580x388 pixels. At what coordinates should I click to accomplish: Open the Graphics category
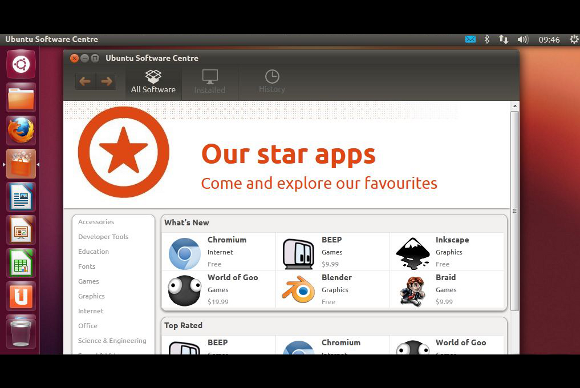pos(91,296)
